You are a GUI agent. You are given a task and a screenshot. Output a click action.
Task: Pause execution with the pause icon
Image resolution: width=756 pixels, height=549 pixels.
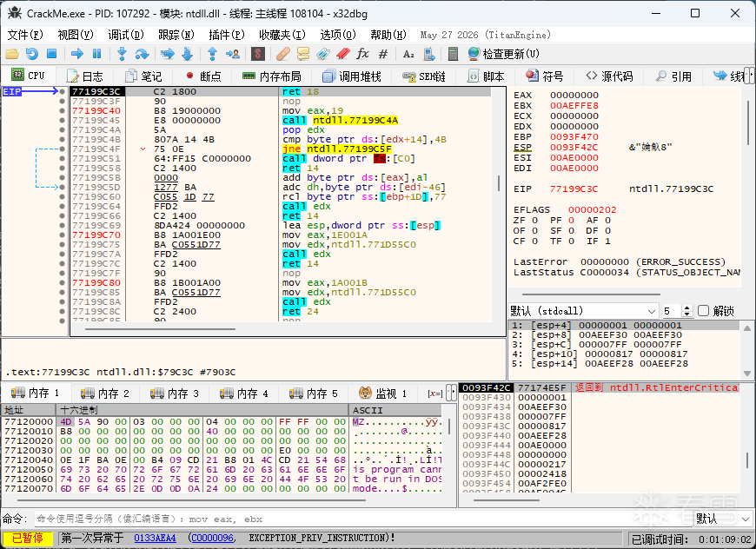[97, 54]
